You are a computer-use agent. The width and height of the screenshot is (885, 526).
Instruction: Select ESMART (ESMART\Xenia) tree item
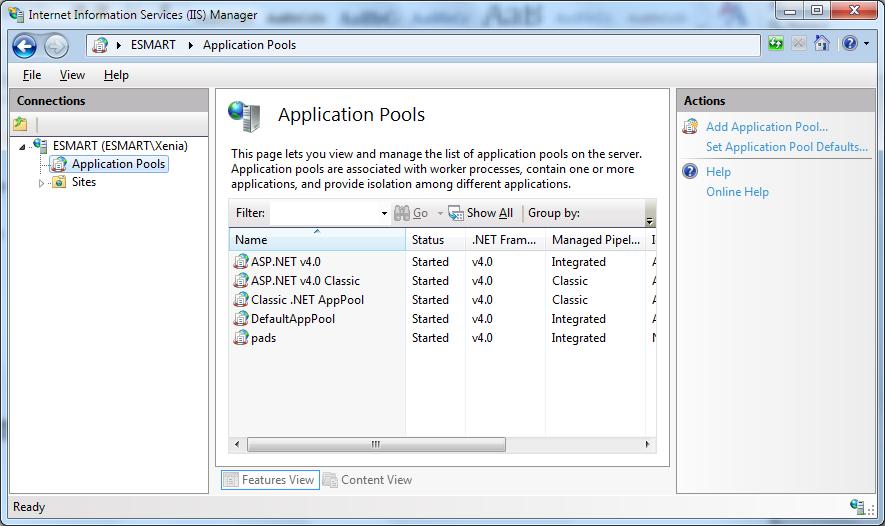[x=120, y=146]
